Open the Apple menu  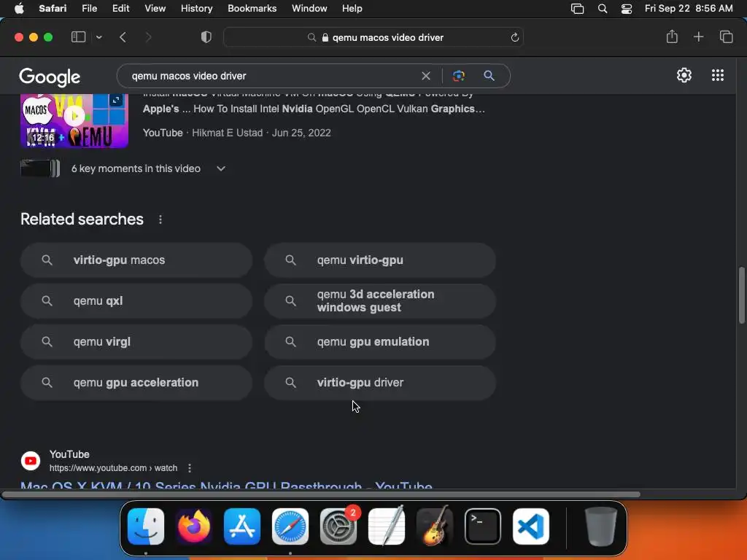[x=19, y=9]
